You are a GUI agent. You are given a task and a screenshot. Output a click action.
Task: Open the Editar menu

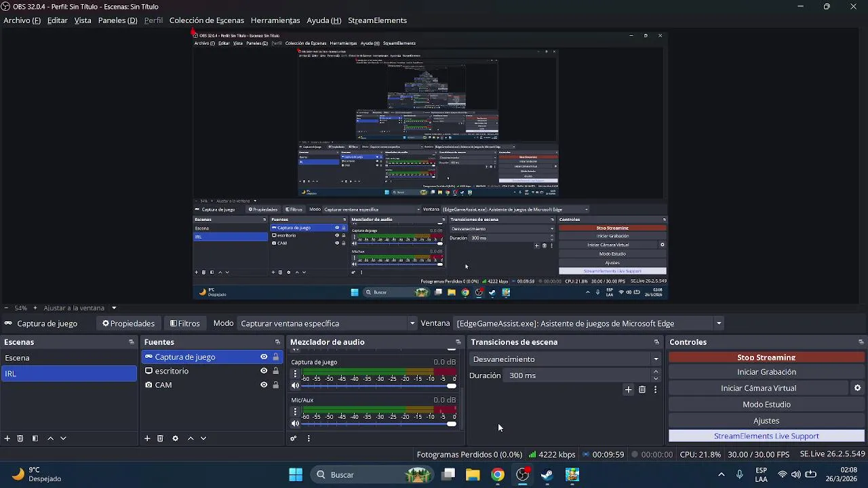57,20
